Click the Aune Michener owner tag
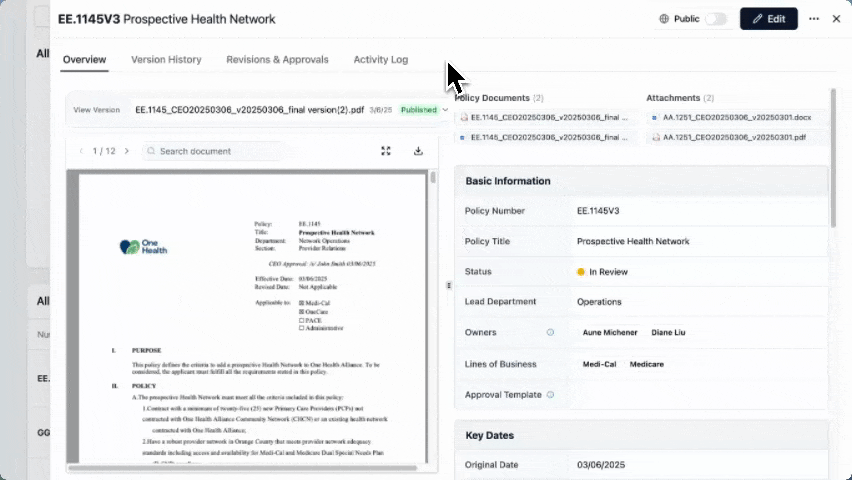This screenshot has height=480, width=852. tap(610, 332)
